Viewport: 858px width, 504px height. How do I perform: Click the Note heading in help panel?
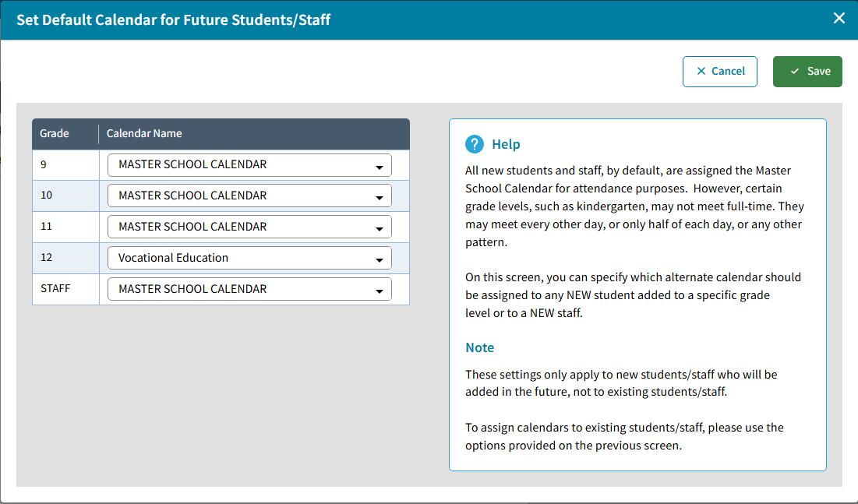pos(480,347)
